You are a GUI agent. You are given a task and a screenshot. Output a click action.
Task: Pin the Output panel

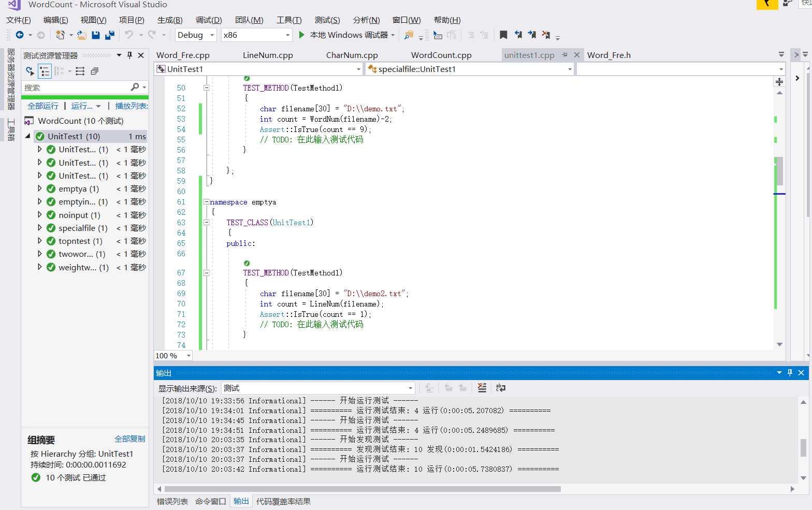pos(790,373)
